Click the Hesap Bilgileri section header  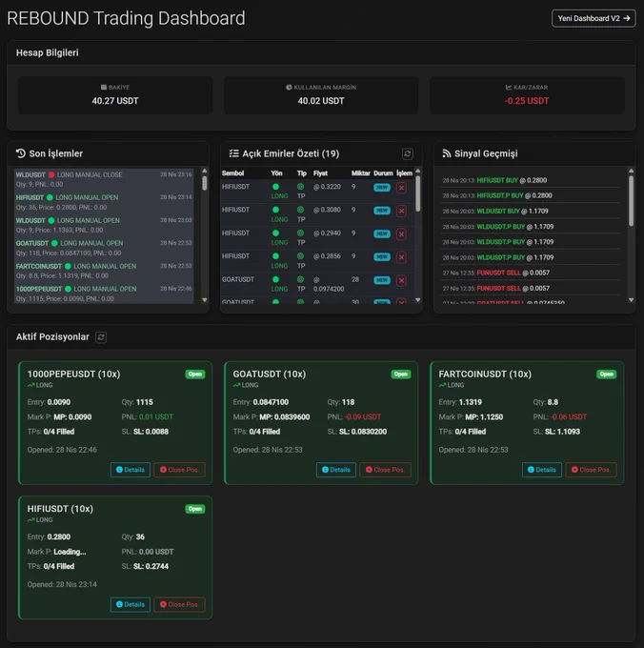point(47,53)
